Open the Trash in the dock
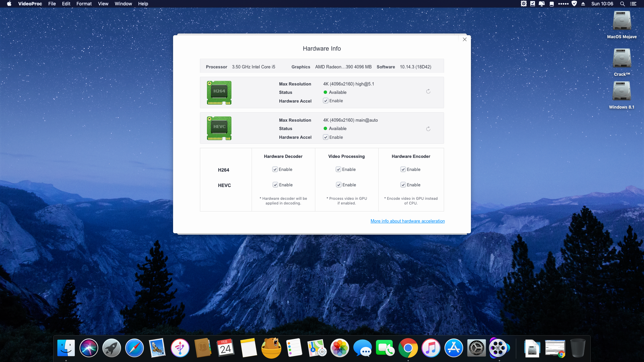This screenshot has width=644, height=362. point(578,348)
